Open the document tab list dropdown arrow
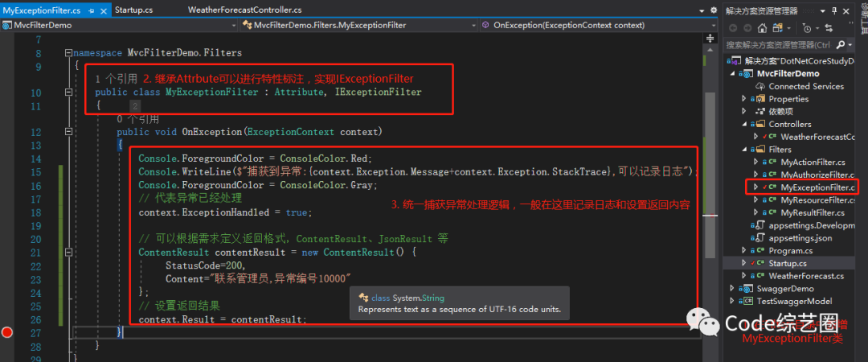868x362 pixels. click(700, 10)
